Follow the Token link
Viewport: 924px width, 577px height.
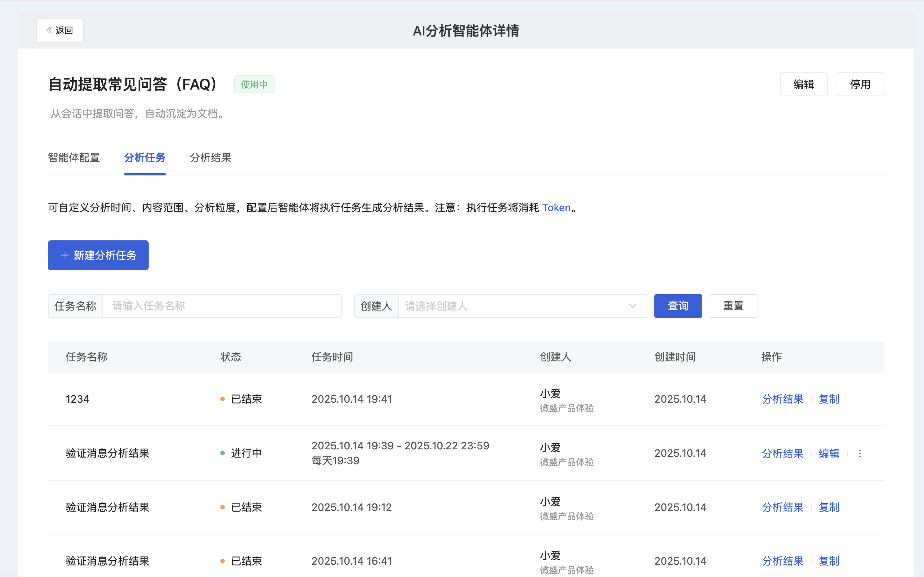[556, 208]
